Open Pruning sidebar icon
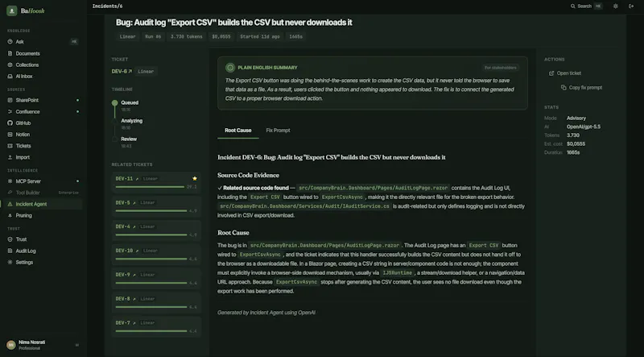This screenshot has width=644, height=357. tap(10, 215)
